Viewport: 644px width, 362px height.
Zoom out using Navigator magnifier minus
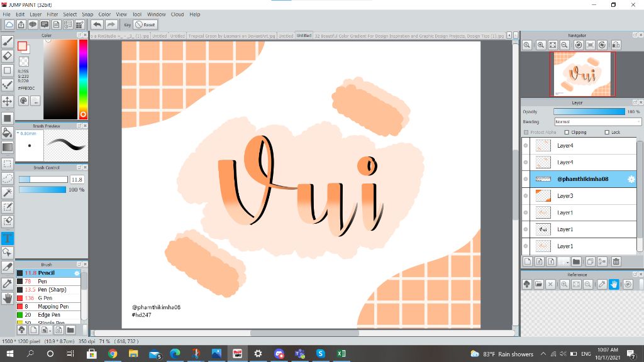point(565,45)
